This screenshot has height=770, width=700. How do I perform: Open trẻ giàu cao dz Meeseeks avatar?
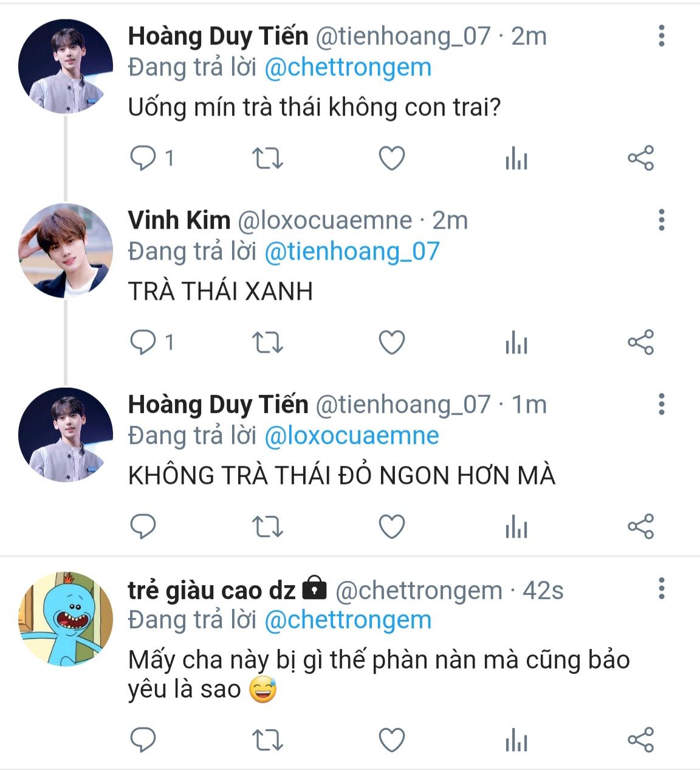click(66, 619)
